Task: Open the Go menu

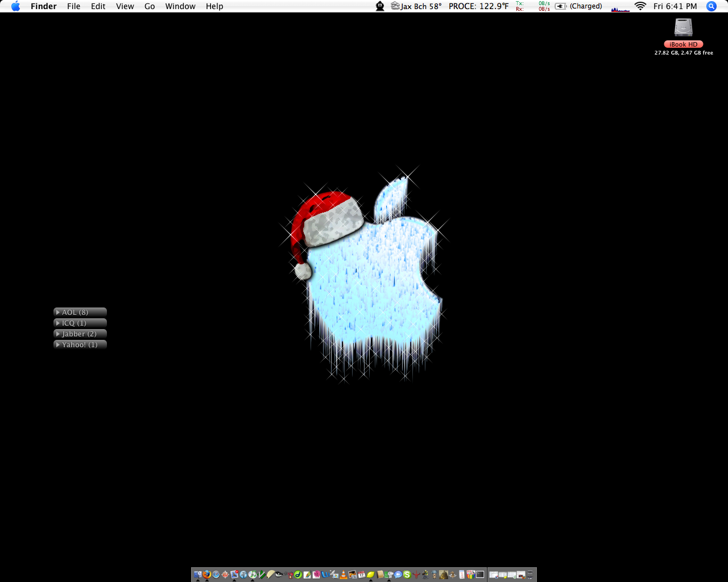Action: 150,6
